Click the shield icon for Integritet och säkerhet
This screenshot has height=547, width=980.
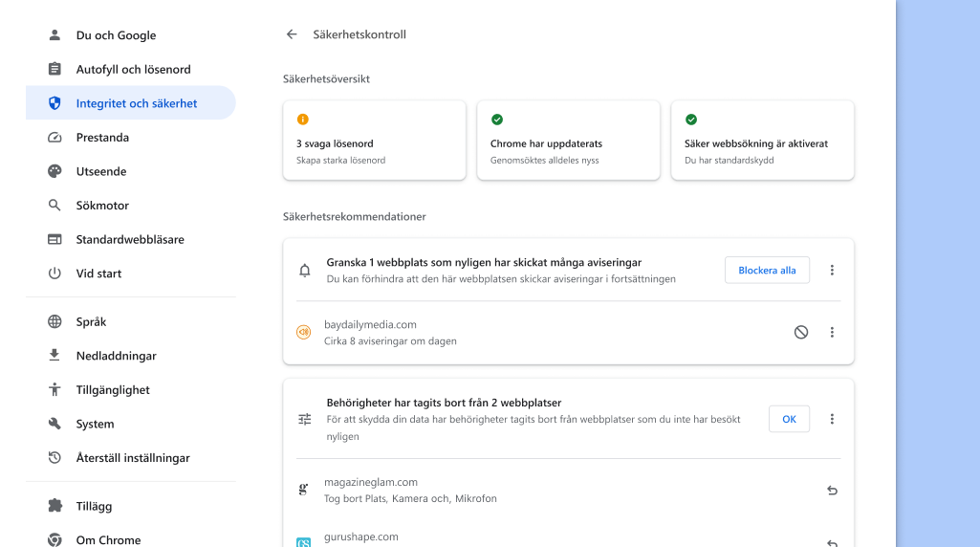pos(55,103)
